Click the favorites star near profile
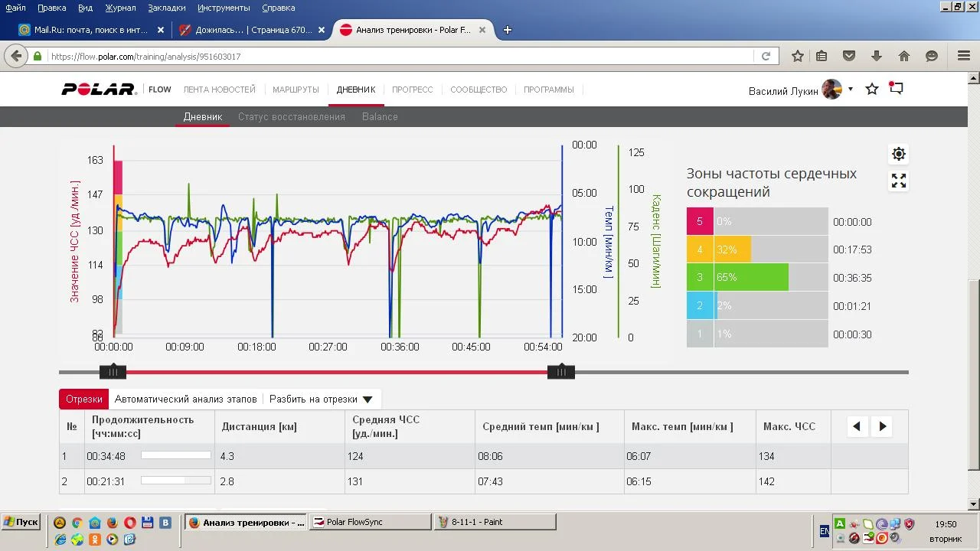The height and width of the screenshot is (551, 980). tap(872, 90)
